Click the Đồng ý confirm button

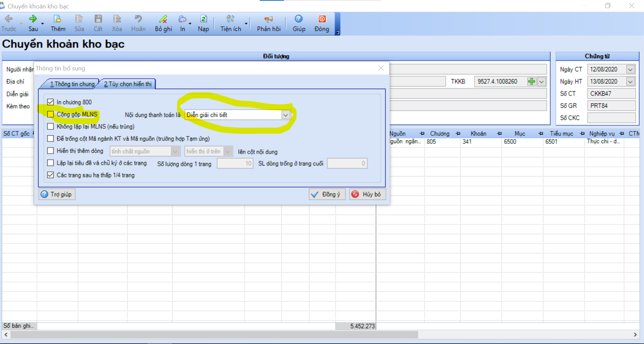coord(327,194)
